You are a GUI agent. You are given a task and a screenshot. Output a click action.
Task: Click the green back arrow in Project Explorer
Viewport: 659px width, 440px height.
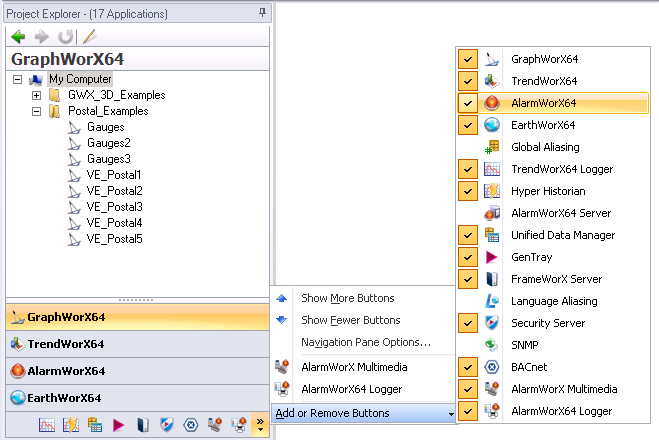17,37
